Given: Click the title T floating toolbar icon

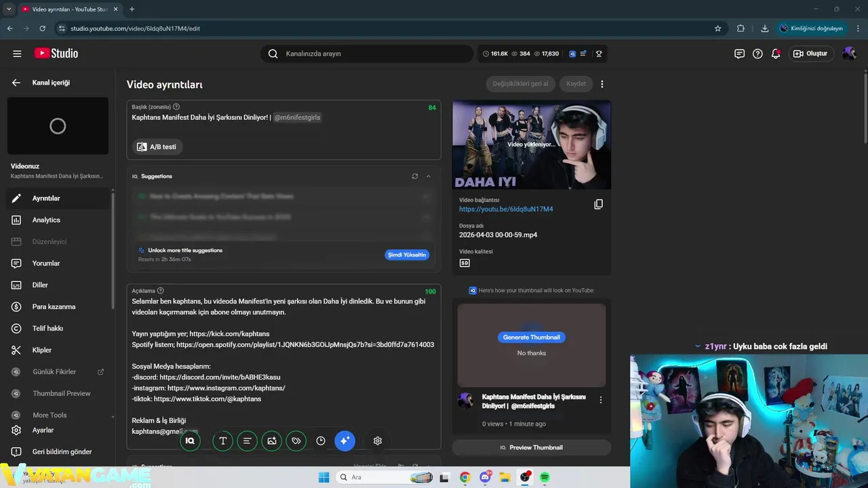Looking at the screenshot, I should point(222,441).
